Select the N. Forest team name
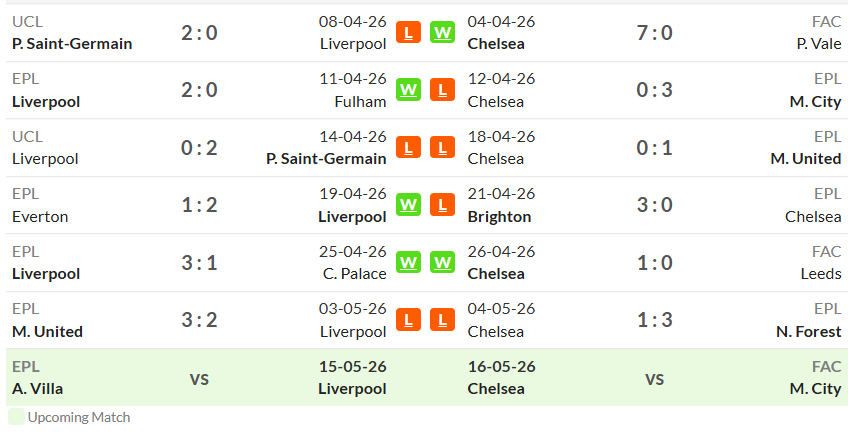 (809, 331)
